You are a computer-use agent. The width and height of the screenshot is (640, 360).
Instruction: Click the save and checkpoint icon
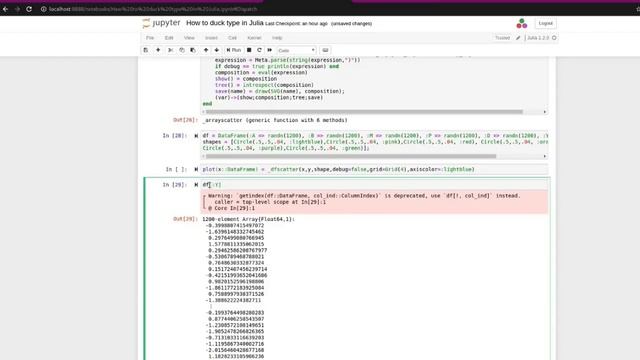click(146, 50)
